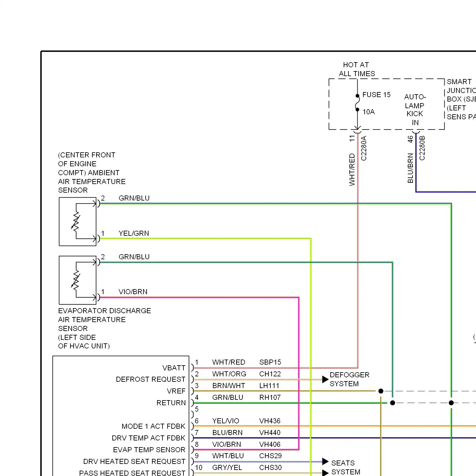The image size is (476, 476).
Task: Click 'WHT/BLU' wire color on pin 9 row
Action: click(228, 456)
